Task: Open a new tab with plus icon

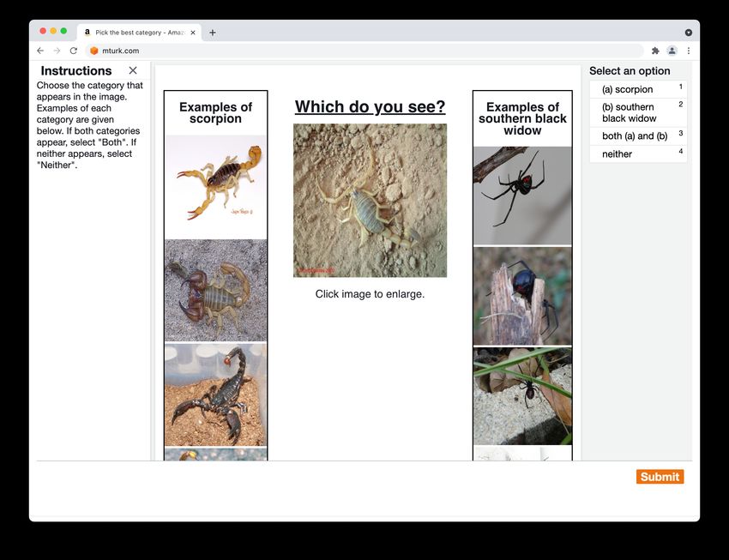Action: point(213,33)
